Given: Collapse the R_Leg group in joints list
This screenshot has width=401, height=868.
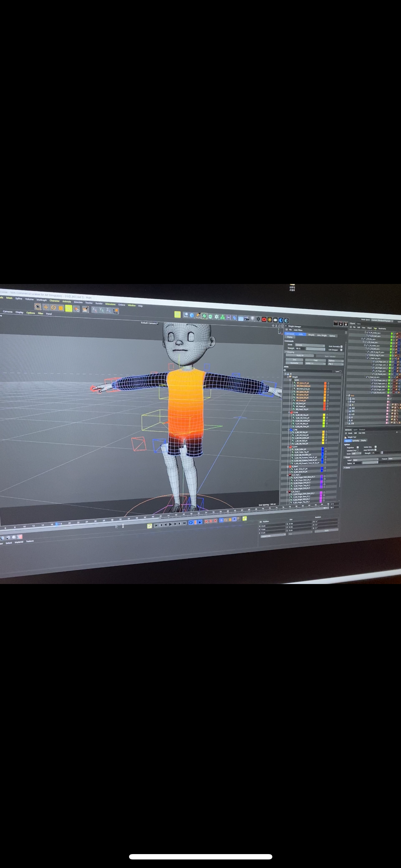Looking at the screenshot, I should click(289, 412).
